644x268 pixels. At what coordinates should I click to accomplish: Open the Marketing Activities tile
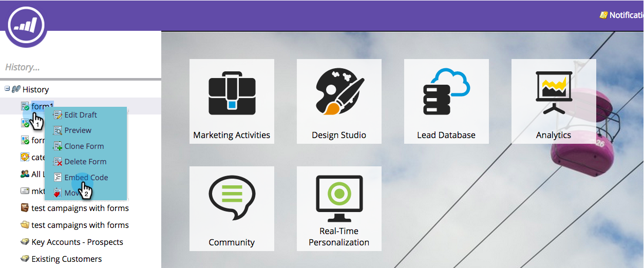[x=232, y=101]
